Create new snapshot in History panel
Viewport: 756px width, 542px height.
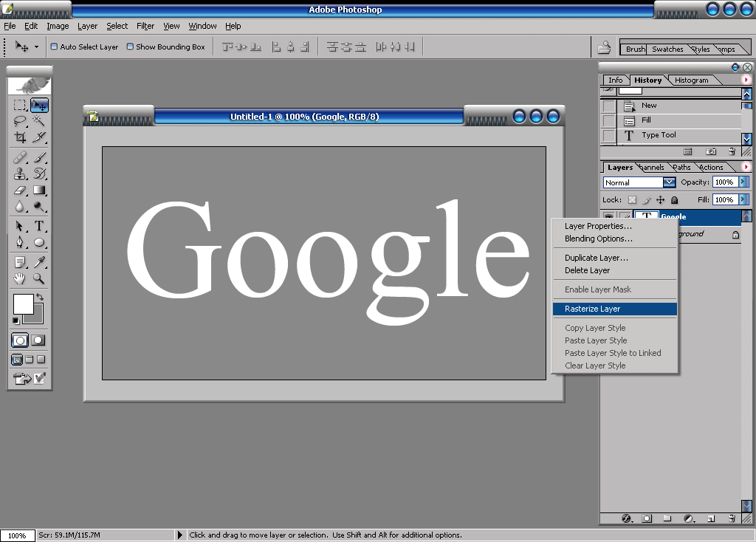(711, 151)
